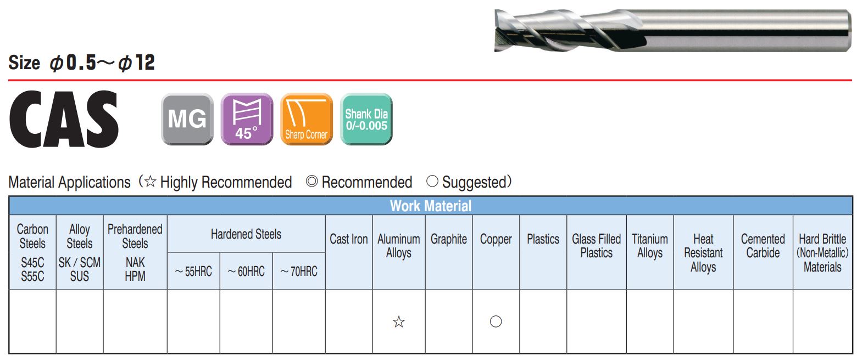This screenshot has height=361, width=868.
Task: Click the Suggested circle legend symbol
Action: (x=432, y=182)
